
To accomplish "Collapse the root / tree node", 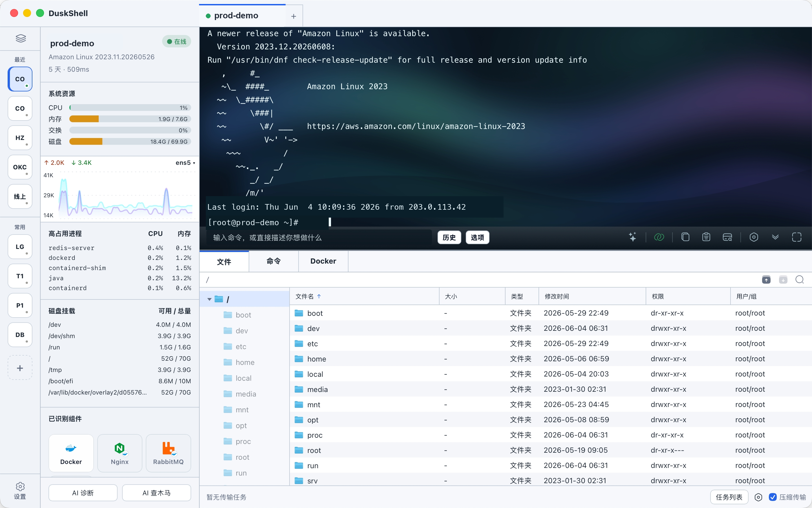I will [209, 299].
